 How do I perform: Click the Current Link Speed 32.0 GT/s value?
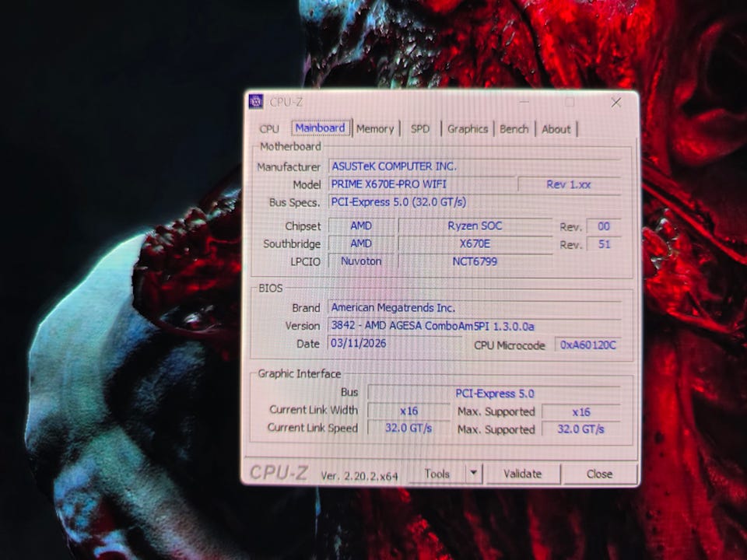coord(409,428)
